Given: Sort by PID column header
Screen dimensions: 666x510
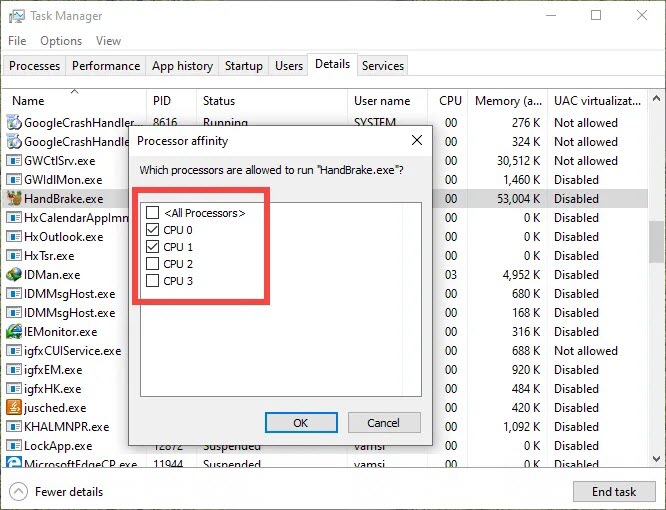Looking at the screenshot, I should tap(172, 101).
